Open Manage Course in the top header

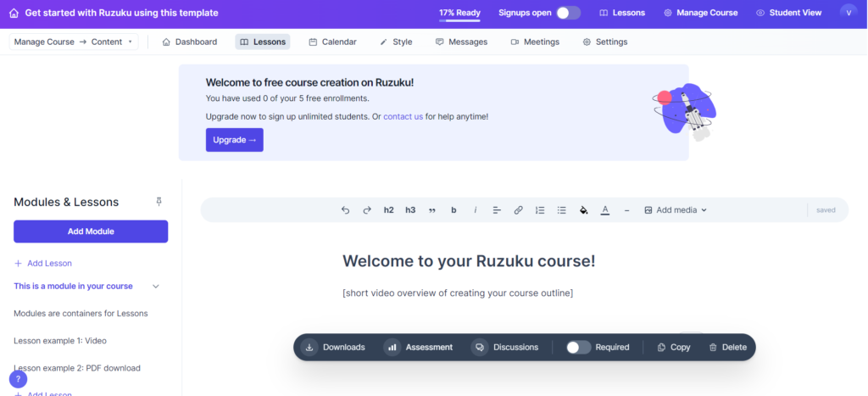[x=701, y=13]
